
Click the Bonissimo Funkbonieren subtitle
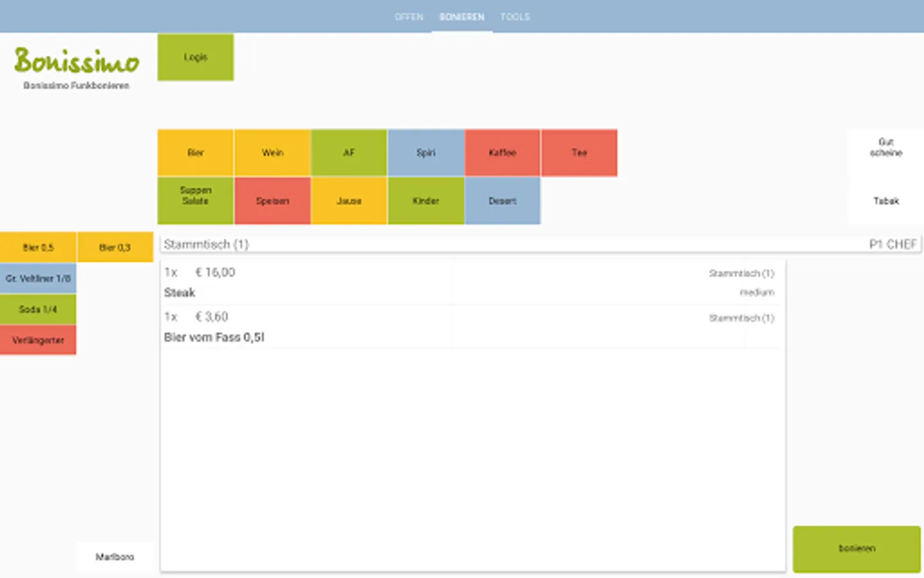pos(76,85)
